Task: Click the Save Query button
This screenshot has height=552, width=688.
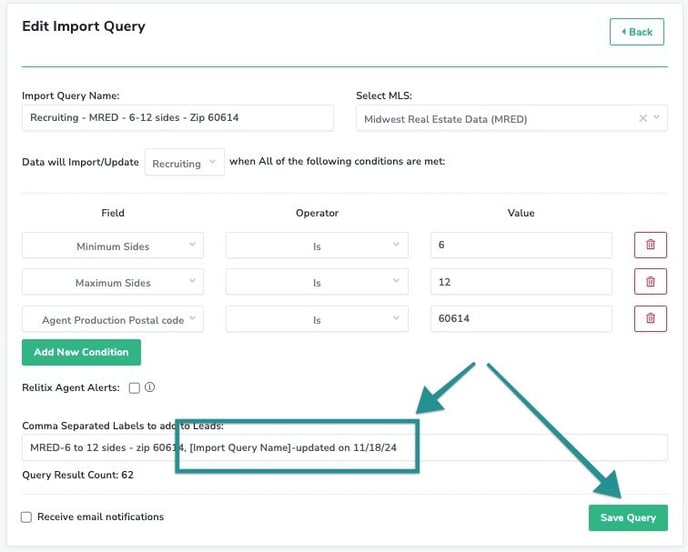Action: tap(628, 518)
